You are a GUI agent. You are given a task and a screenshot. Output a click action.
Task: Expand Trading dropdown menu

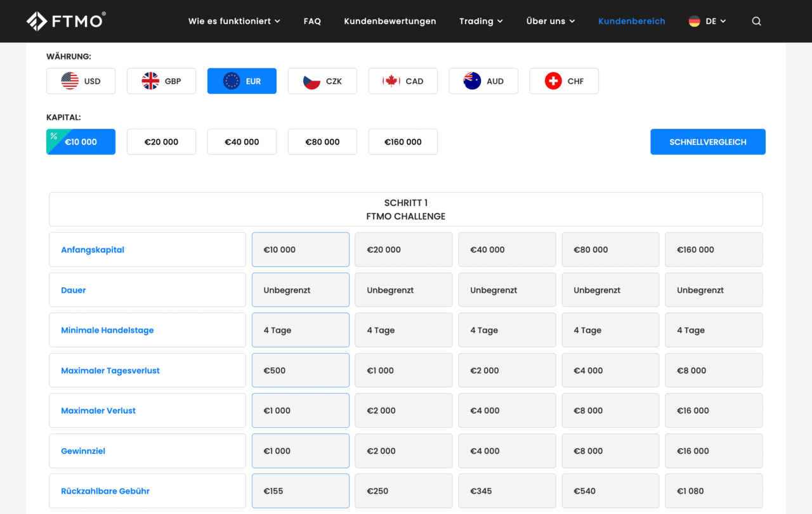click(481, 21)
